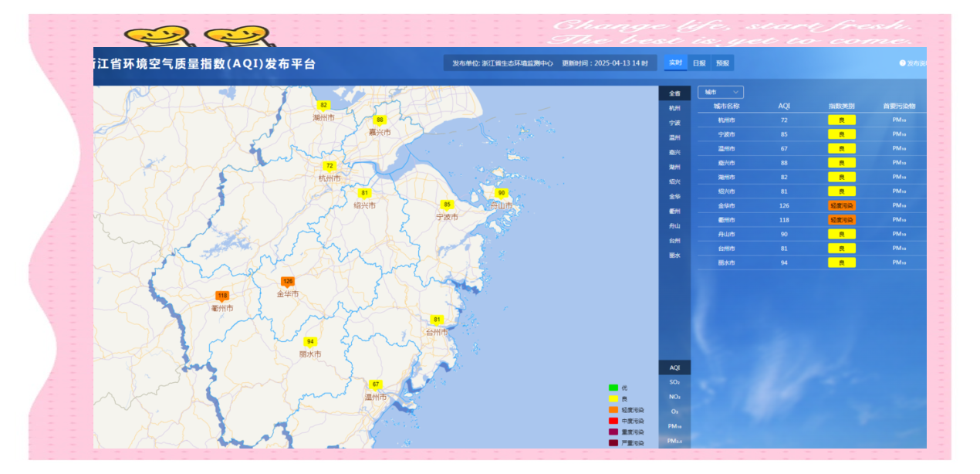Switch to the 日报 tab
Image resolution: width=980 pixels, height=474 pixels.
[x=698, y=63]
